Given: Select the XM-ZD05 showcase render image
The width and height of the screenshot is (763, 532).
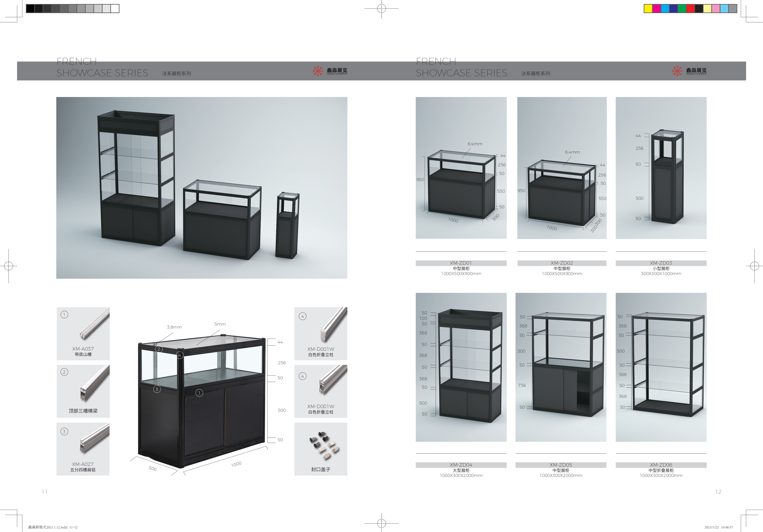Looking at the screenshot, I should coord(561,367).
